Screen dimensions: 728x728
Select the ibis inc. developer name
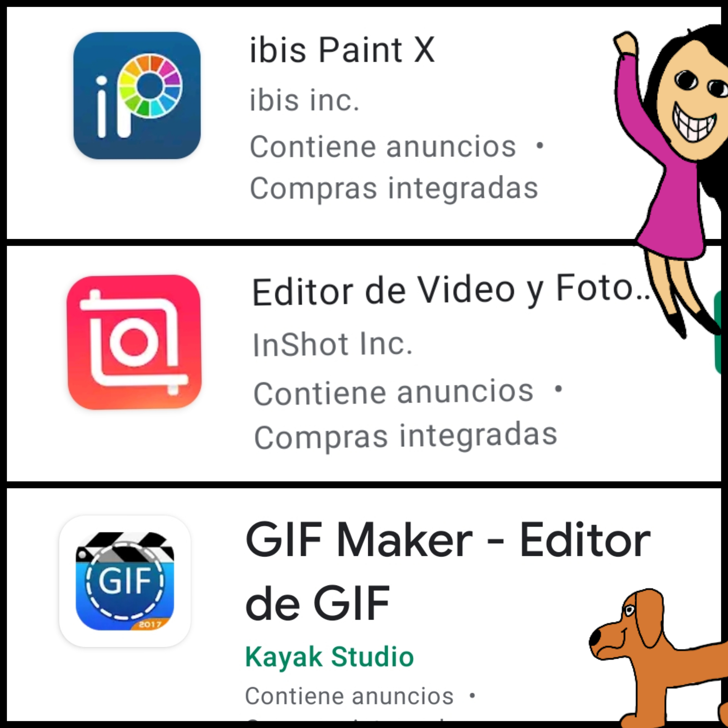[x=304, y=100]
